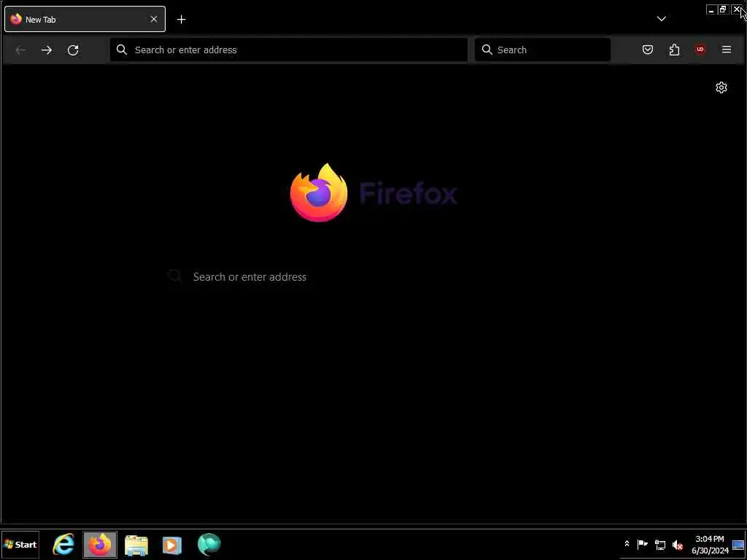Close the New Tab tab
This screenshot has width=747, height=560.
154,19
